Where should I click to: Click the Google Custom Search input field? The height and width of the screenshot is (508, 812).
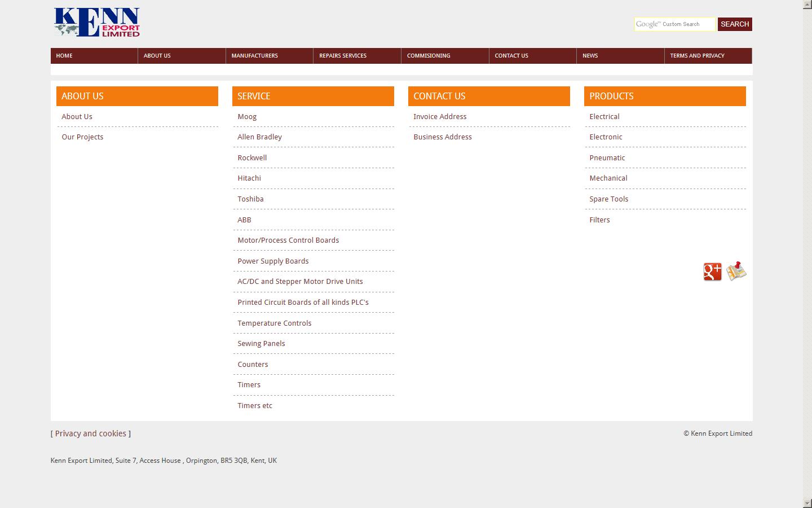tap(674, 24)
